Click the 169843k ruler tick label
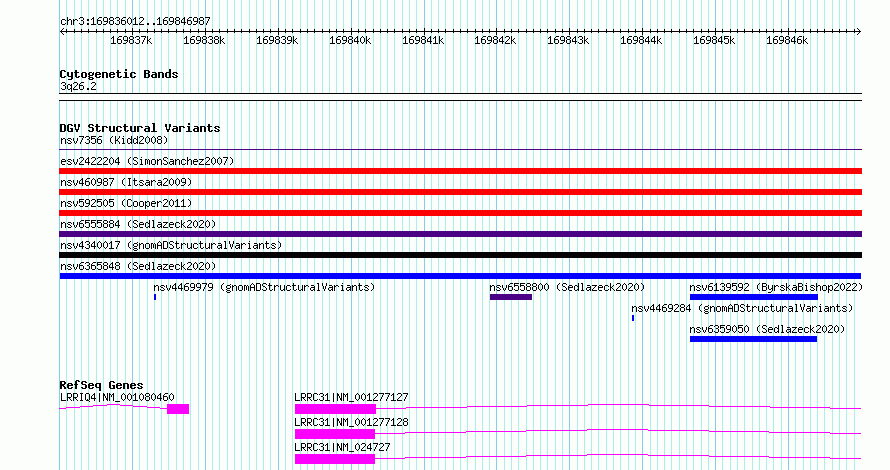890x470 pixels. 568,40
